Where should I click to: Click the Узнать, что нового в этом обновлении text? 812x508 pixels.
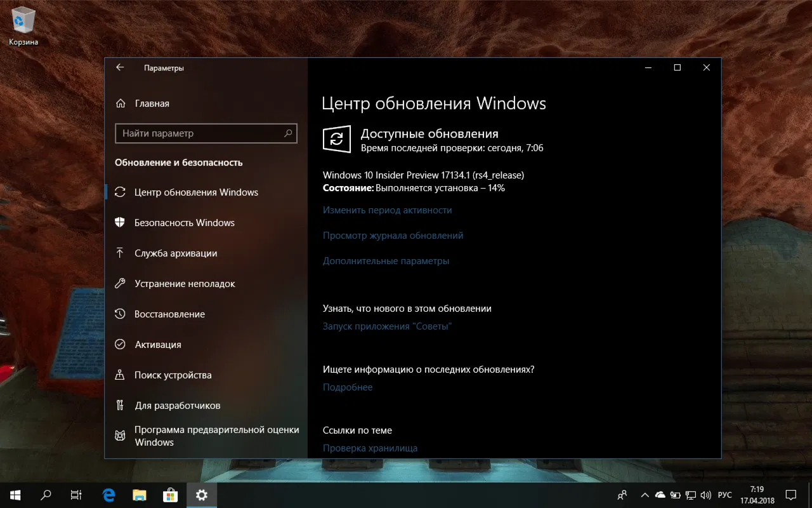tap(407, 309)
